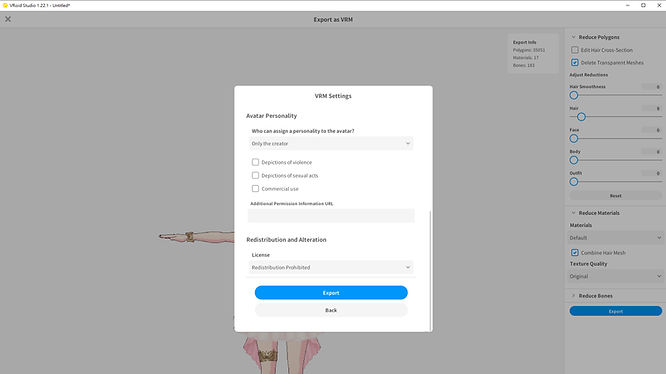666x374 pixels.
Task: Click the 'Avatar Personality' heading
Action: point(271,115)
